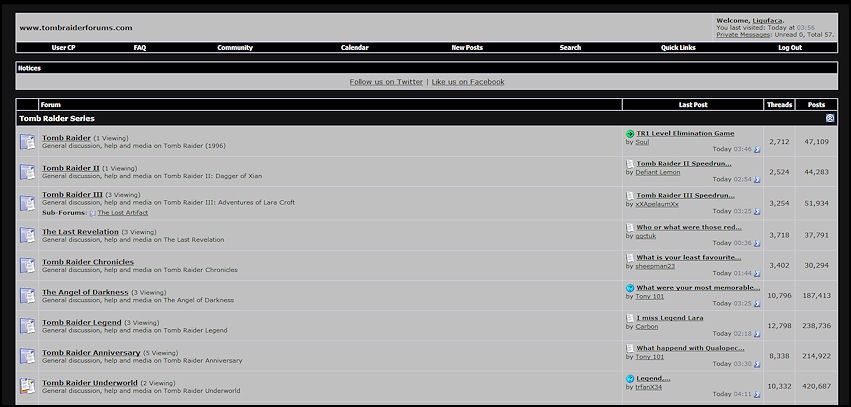
Task: Open The Lost Artifact sub-forum link
Action: click(x=123, y=213)
